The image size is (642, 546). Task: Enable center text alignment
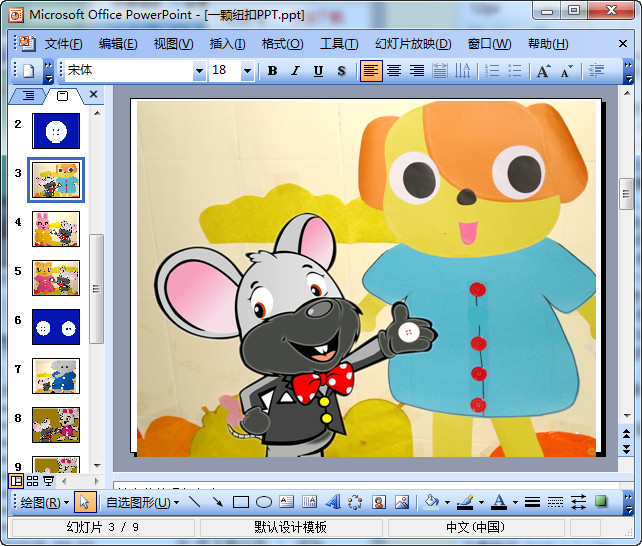point(394,71)
